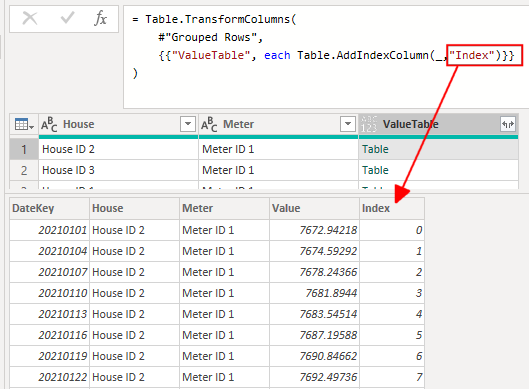Image resolution: width=529 pixels, height=389 pixels.
Task: Click the DateKey preview column header
Action: tap(50, 209)
